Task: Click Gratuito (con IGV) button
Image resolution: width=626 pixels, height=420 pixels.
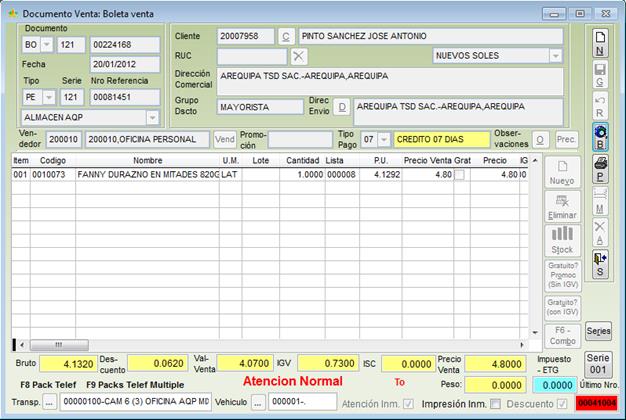Action: [x=563, y=307]
